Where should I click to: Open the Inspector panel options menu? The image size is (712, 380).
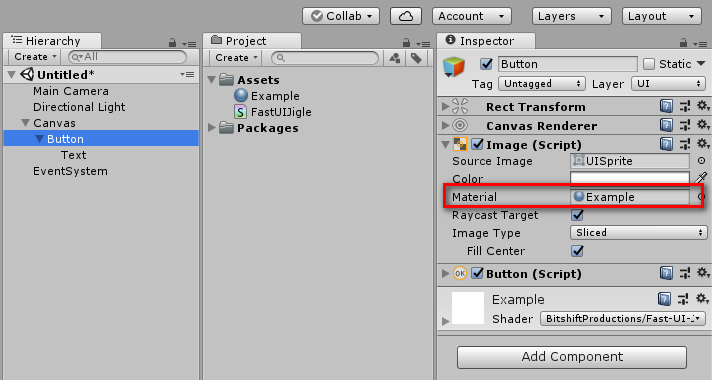700,44
